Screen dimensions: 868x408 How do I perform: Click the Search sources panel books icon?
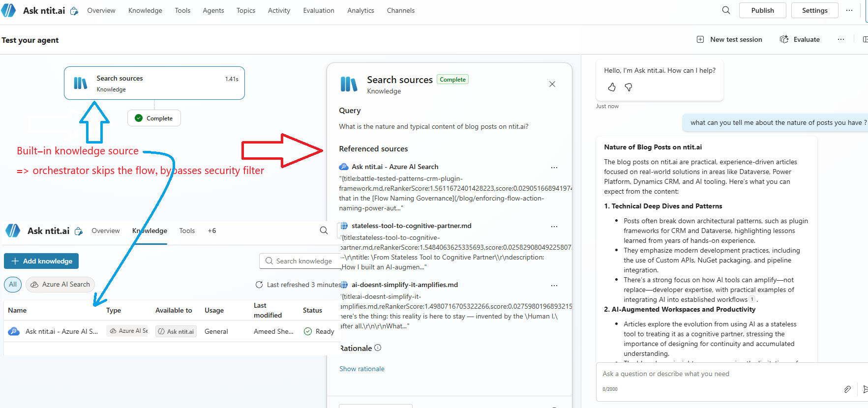coord(349,84)
